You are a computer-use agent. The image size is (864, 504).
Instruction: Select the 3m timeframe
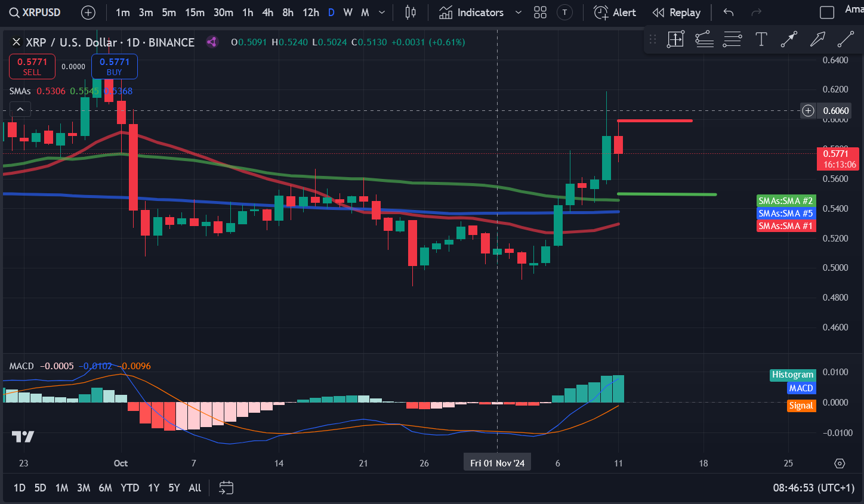[x=146, y=13]
